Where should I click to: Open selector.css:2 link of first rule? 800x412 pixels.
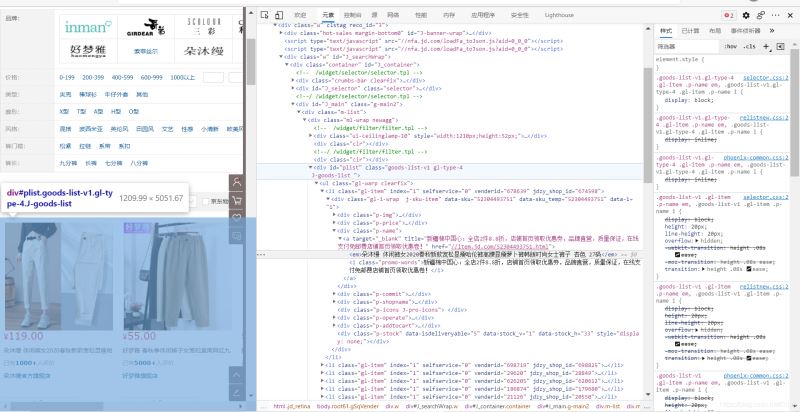tap(765, 78)
